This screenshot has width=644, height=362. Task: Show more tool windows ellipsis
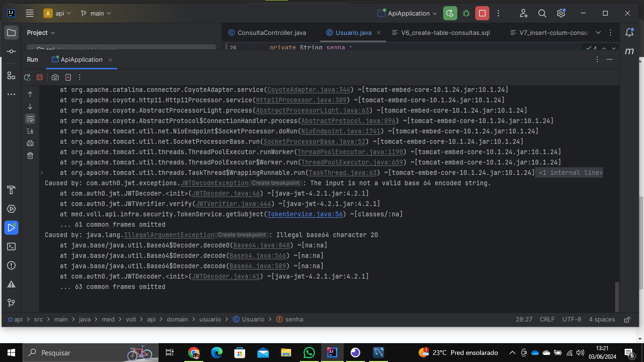11,94
